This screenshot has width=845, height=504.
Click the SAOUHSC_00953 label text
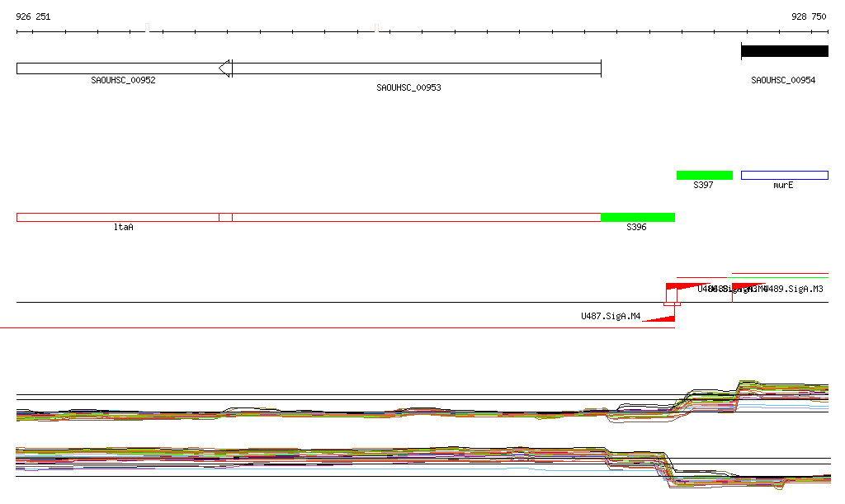point(408,87)
